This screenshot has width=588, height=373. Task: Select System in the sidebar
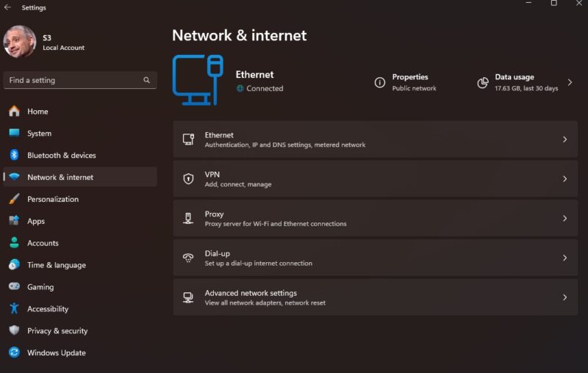coord(39,134)
